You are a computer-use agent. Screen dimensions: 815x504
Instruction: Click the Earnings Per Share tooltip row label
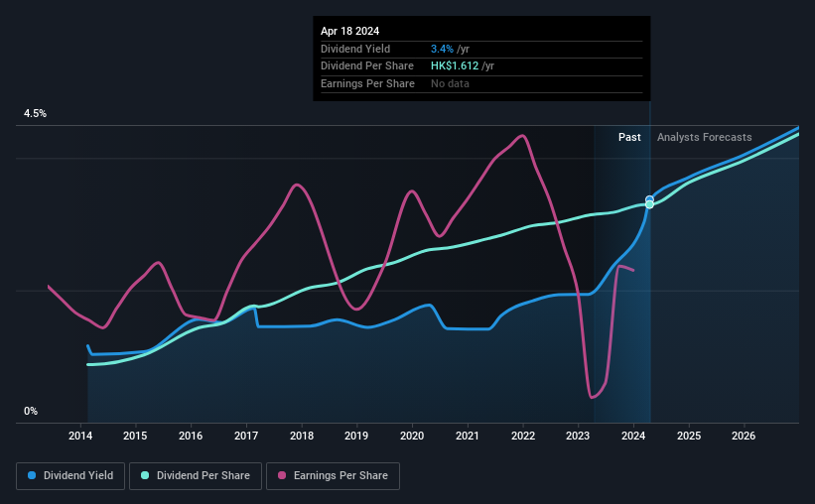(367, 83)
